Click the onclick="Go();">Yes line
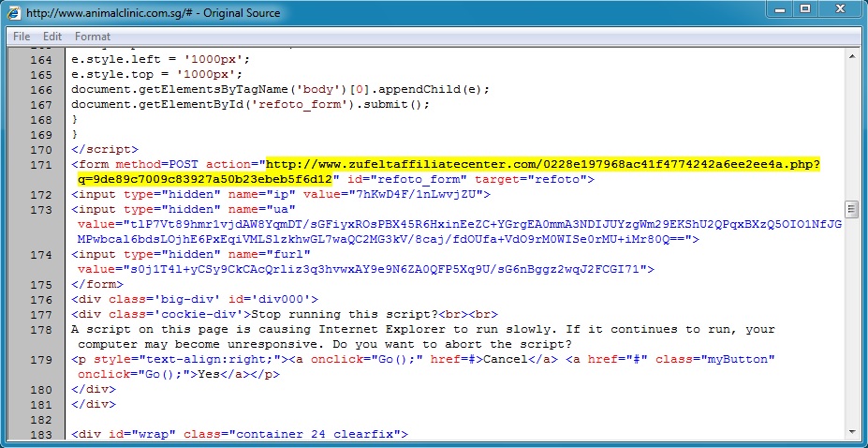The image size is (868, 448). click(179, 374)
